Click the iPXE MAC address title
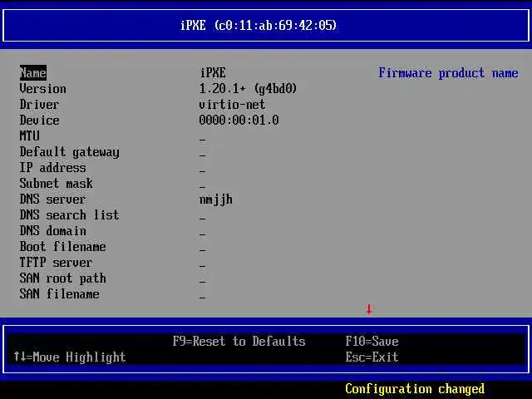Screen dimensions: 532x399 (x=259, y=26)
